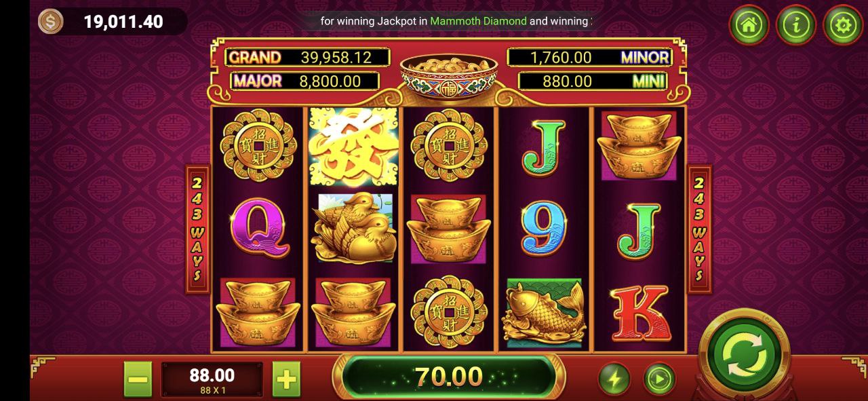Select the MINI jackpot display
Image resolution: width=868 pixels, height=401 pixels.
coord(592,81)
